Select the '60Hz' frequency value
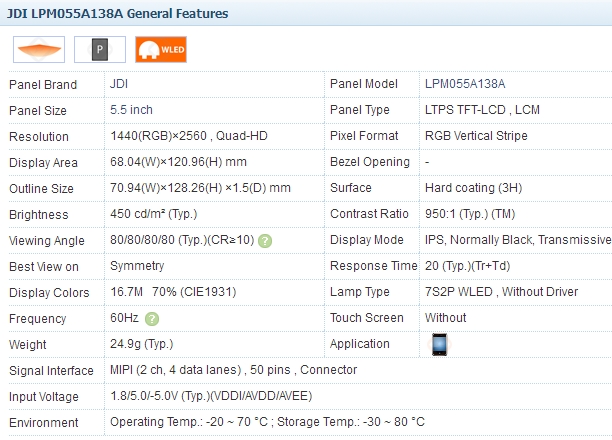The width and height of the screenshot is (612, 440). click(x=125, y=318)
